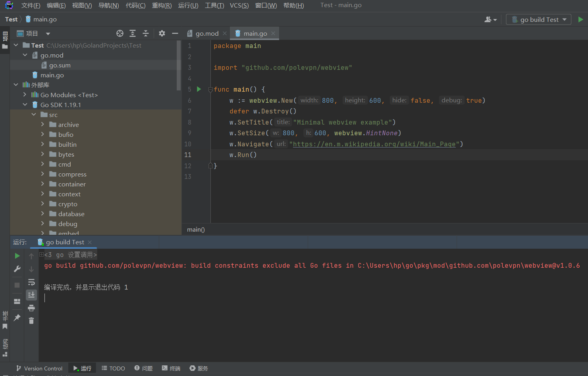Stop the running process square icon
Viewport: 588px width, 376px height.
17,285
